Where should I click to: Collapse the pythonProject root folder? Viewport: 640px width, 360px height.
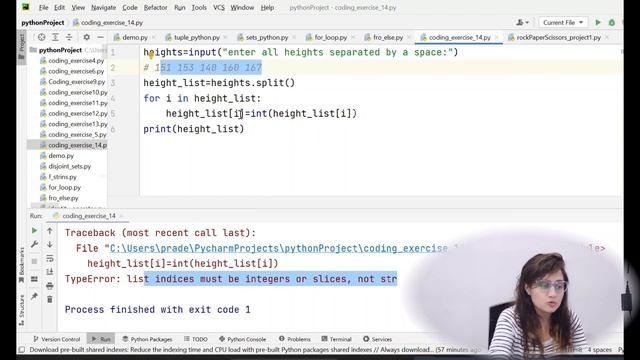[x=60, y=50]
